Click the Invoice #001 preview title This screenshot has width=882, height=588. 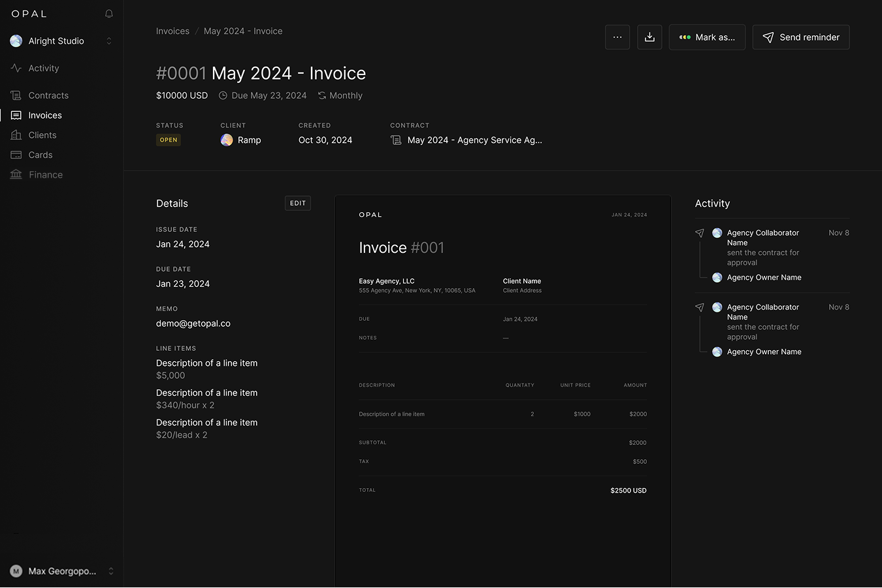click(x=402, y=248)
